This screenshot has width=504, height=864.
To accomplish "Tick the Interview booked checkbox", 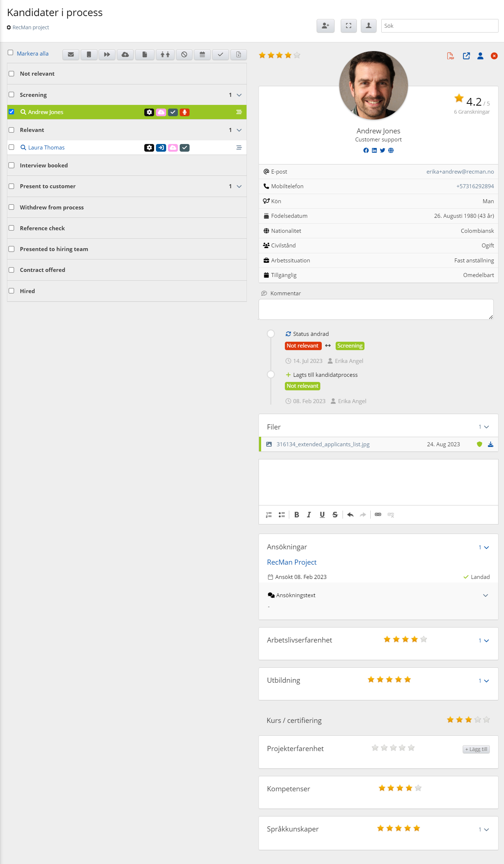I will 12,165.
